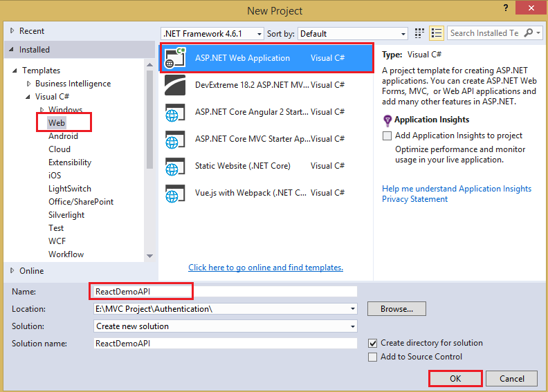
Task: Open the Solution dropdown
Action: point(353,326)
